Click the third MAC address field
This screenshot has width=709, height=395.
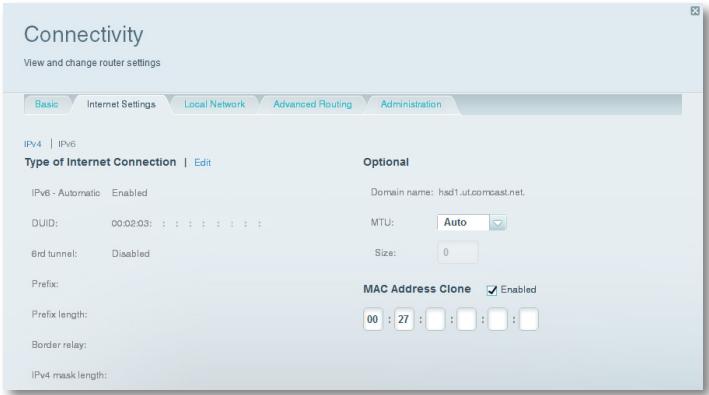[x=435, y=320]
